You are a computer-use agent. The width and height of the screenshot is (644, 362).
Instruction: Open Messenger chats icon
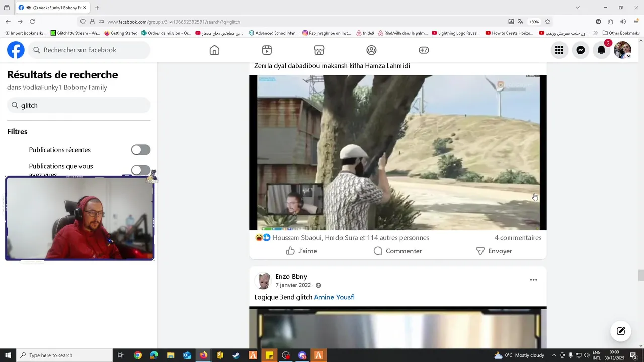point(581,50)
